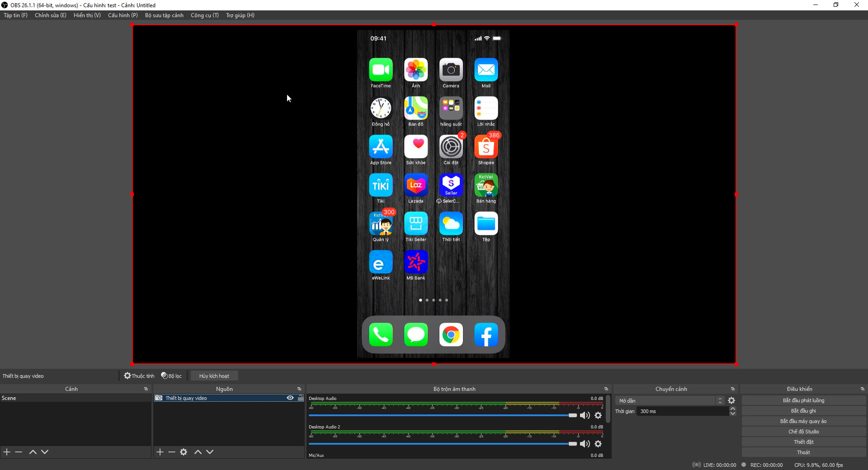This screenshot has width=868, height=470.
Task: Adjust Desktop Audio volume slider
Action: pos(443,415)
